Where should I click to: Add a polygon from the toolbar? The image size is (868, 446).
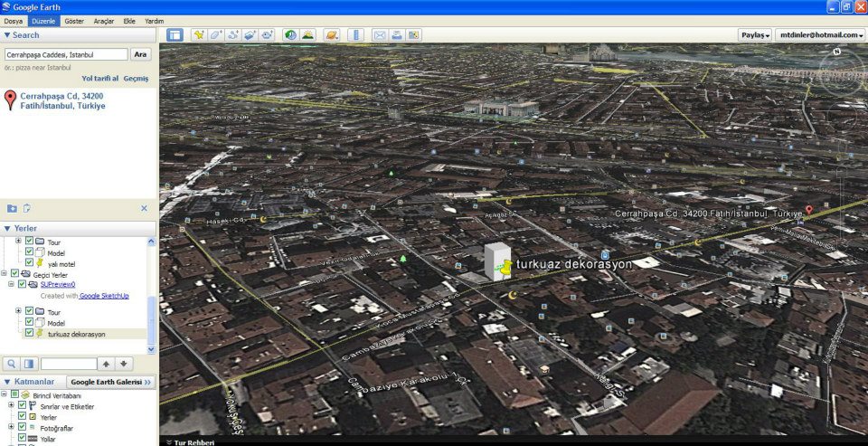(216, 35)
